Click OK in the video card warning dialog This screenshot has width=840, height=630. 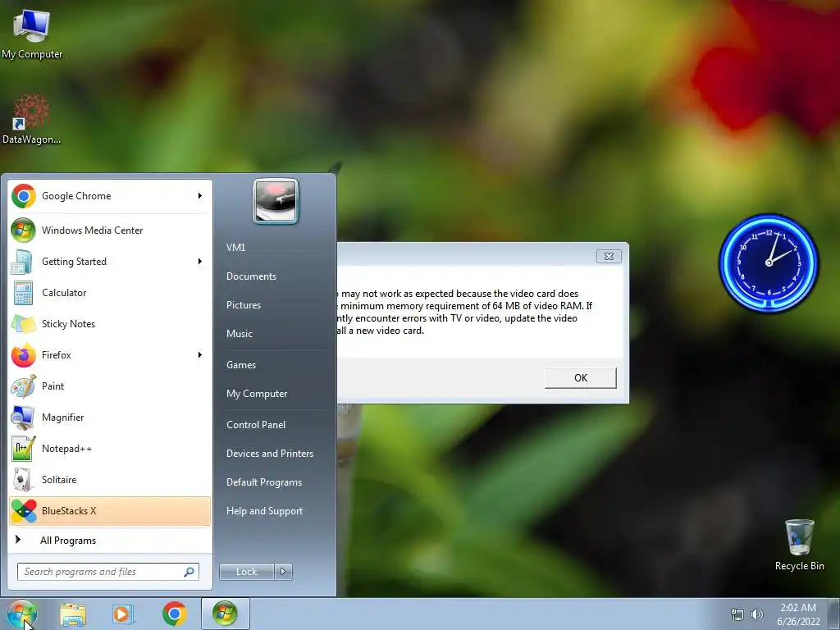[580, 377]
